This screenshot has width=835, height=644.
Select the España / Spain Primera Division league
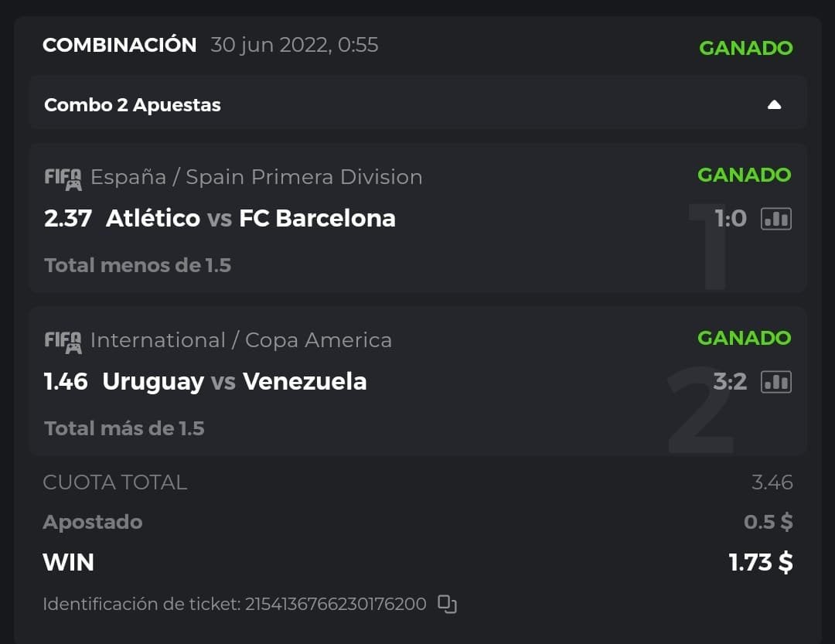click(x=256, y=177)
